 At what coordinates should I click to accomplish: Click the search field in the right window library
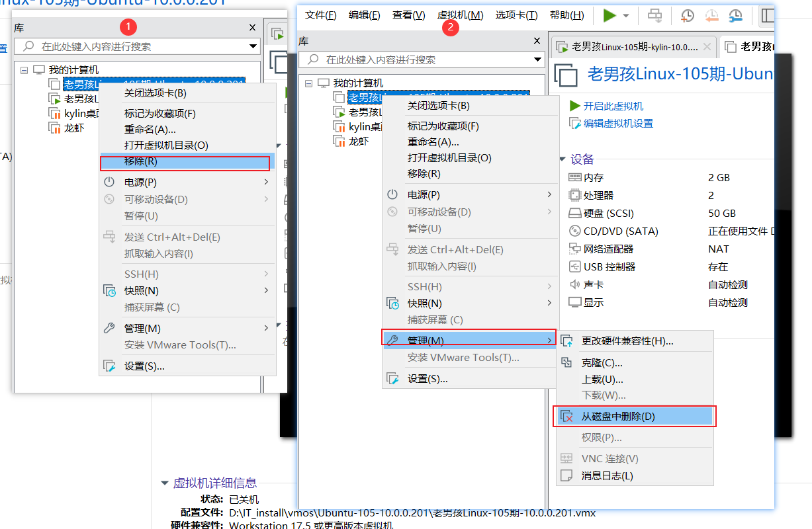pos(422,60)
